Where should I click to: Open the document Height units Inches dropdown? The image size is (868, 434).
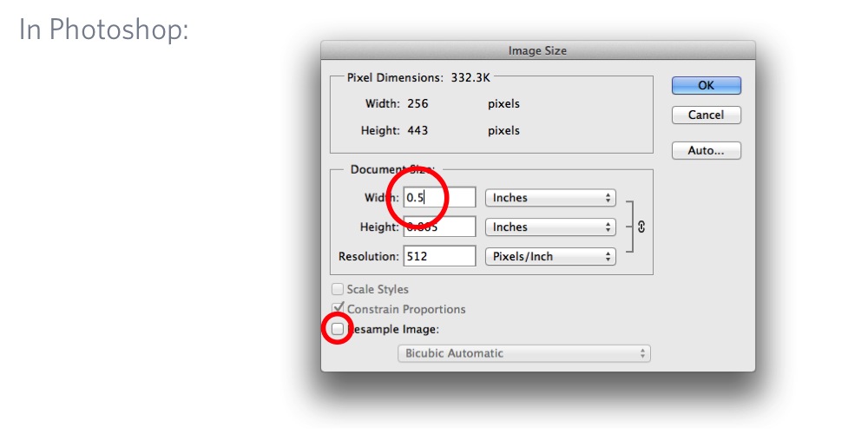(551, 227)
